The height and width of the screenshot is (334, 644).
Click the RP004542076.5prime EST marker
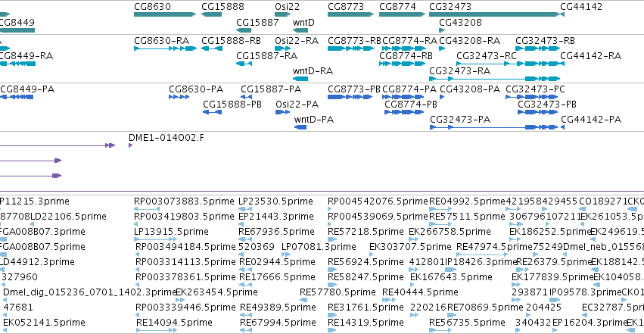pos(329,209)
